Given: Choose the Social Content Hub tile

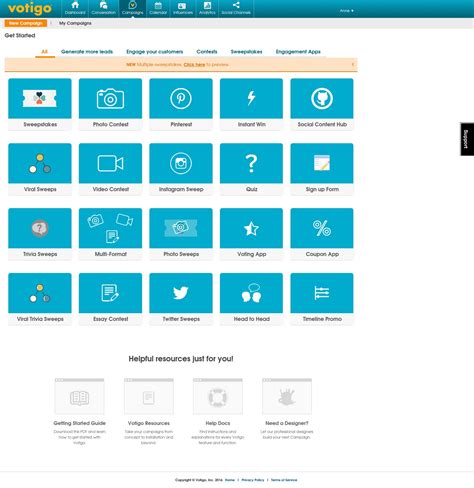Looking at the screenshot, I should coord(322,104).
